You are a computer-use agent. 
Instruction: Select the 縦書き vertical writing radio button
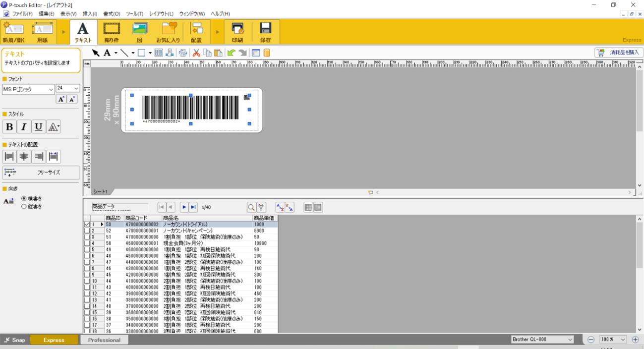coord(24,206)
